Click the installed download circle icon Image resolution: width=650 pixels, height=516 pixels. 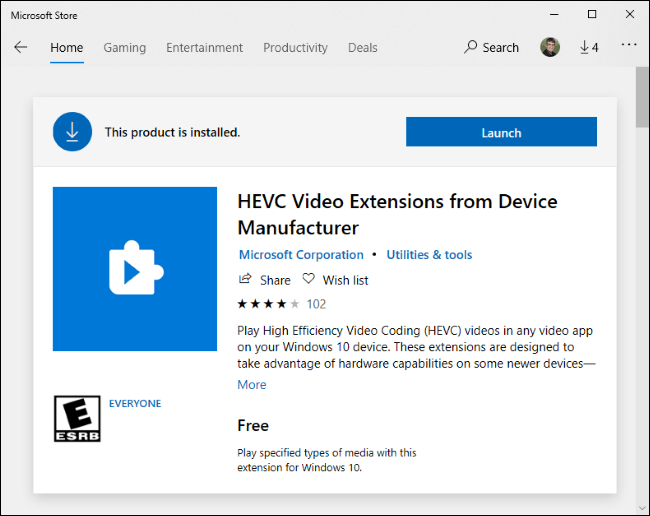click(73, 132)
